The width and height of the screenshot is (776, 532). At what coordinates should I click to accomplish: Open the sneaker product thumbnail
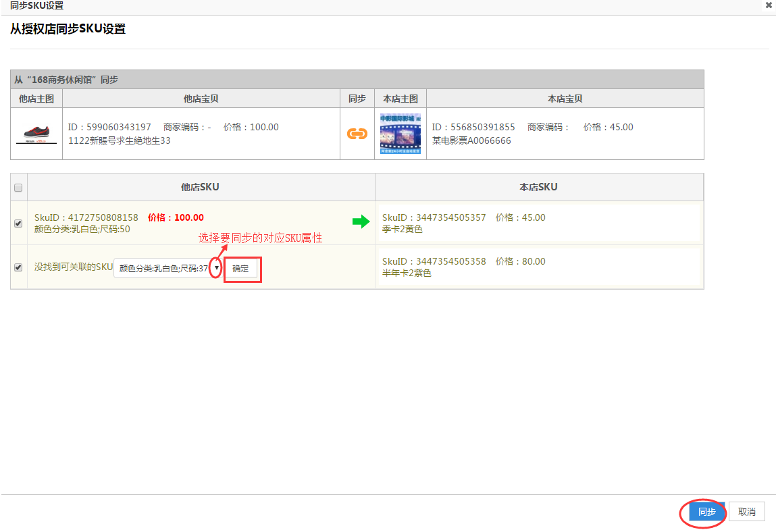coord(36,134)
